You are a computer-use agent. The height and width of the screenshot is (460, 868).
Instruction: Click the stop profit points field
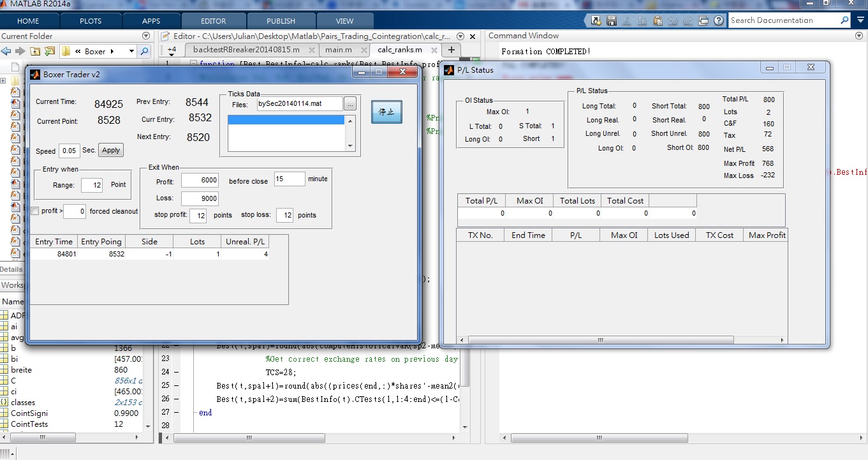[198, 216]
